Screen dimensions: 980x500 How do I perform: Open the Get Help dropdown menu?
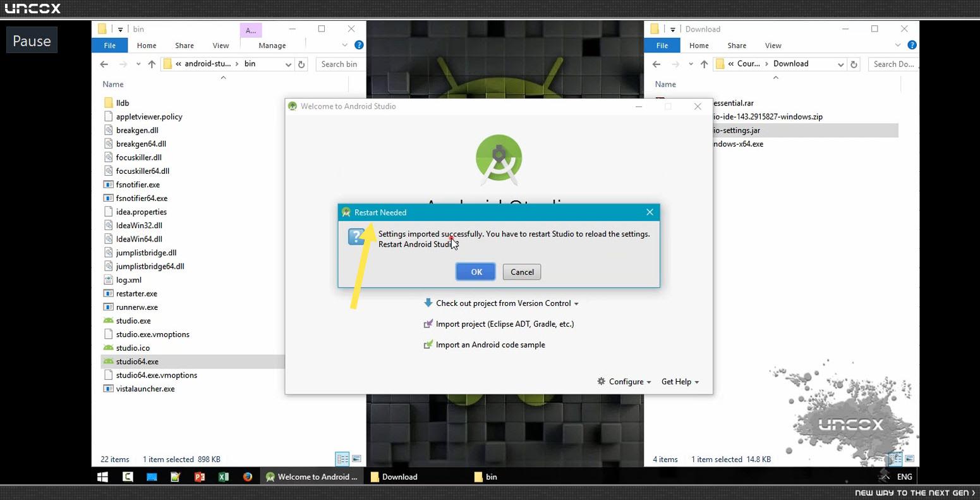click(x=680, y=382)
